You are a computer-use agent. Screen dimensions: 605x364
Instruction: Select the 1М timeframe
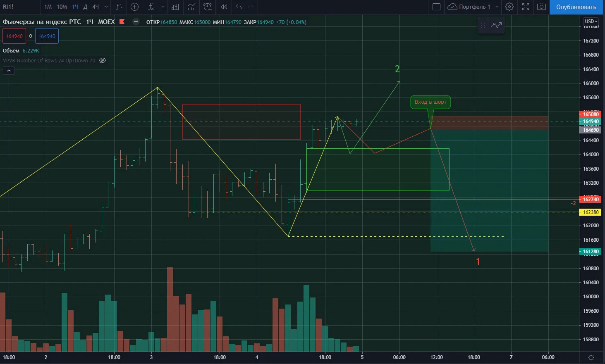click(48, 7)
